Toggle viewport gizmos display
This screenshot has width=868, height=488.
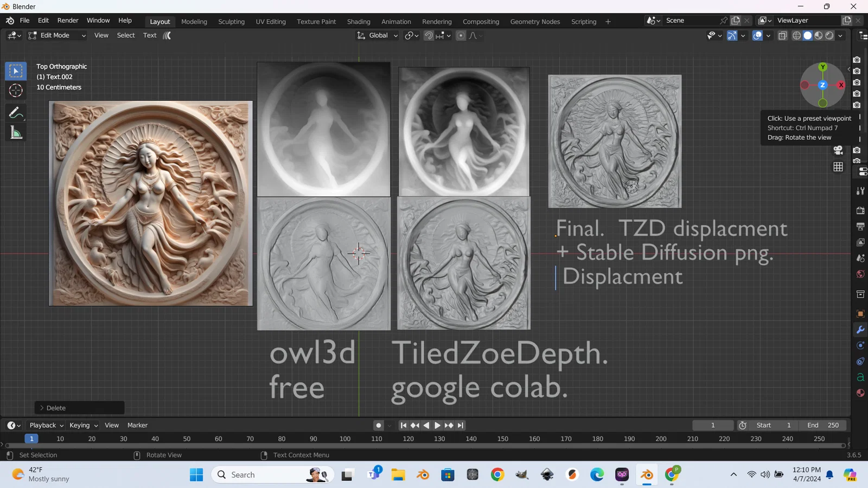(x=732, y=36)
